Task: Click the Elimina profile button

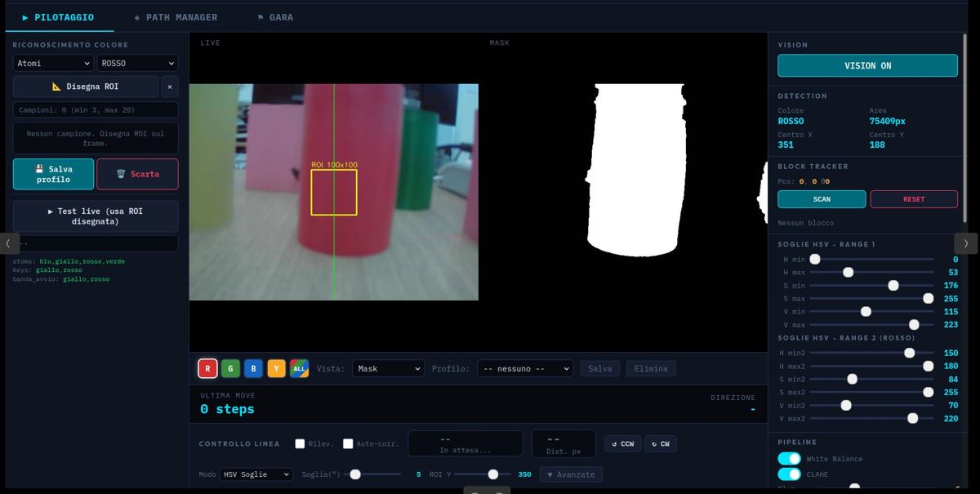Action: [x=652, y=369]
